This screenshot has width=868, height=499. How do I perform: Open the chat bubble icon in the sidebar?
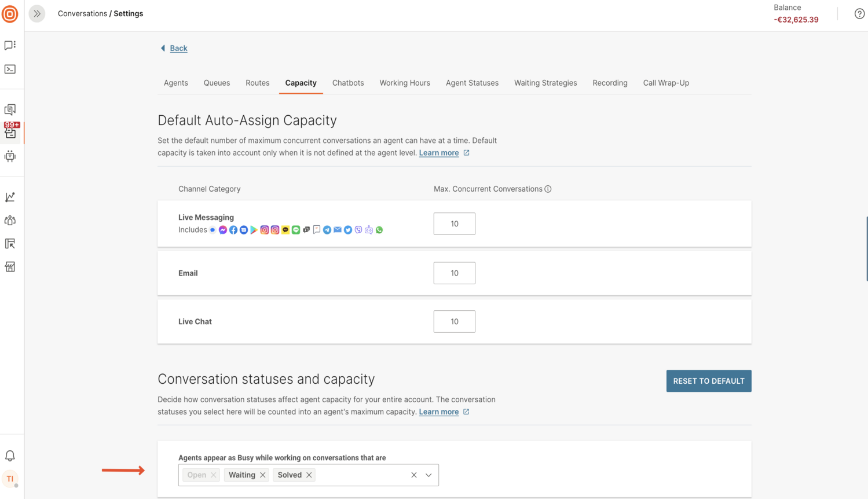point(10,45)
